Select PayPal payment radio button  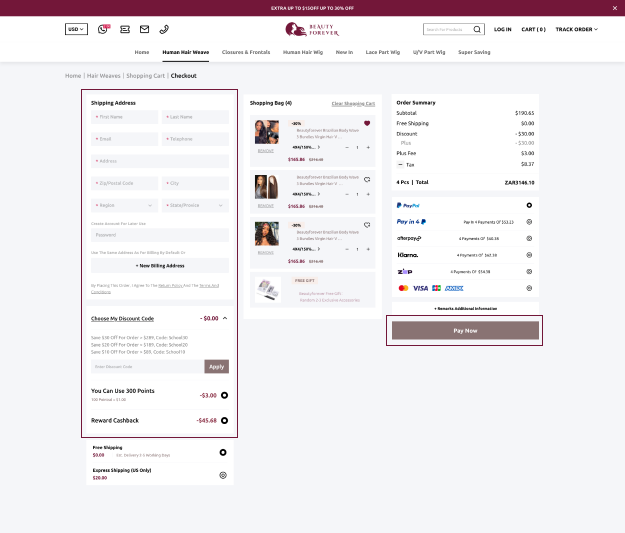coord(529,205)
